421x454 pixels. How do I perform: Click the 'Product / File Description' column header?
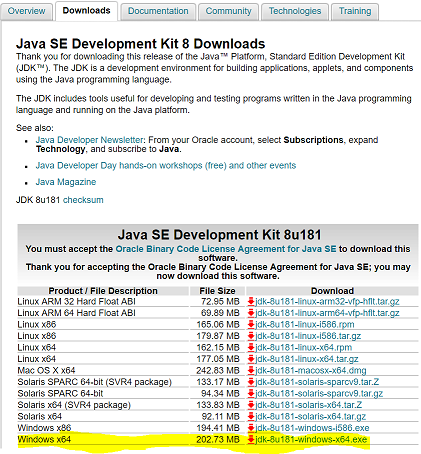[x=103, y=291]
